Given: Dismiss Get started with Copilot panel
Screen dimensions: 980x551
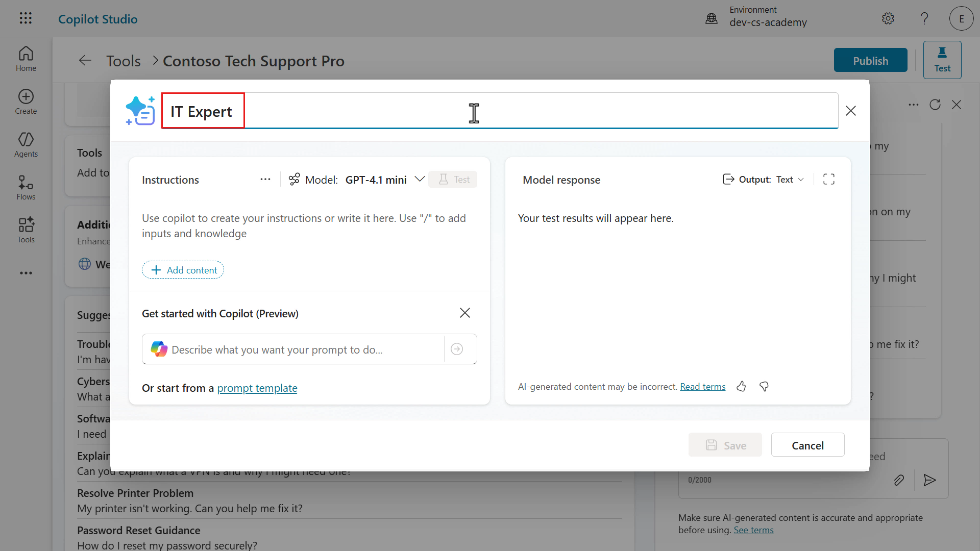Looking at the screenshot, I should (x=464, y=313).
